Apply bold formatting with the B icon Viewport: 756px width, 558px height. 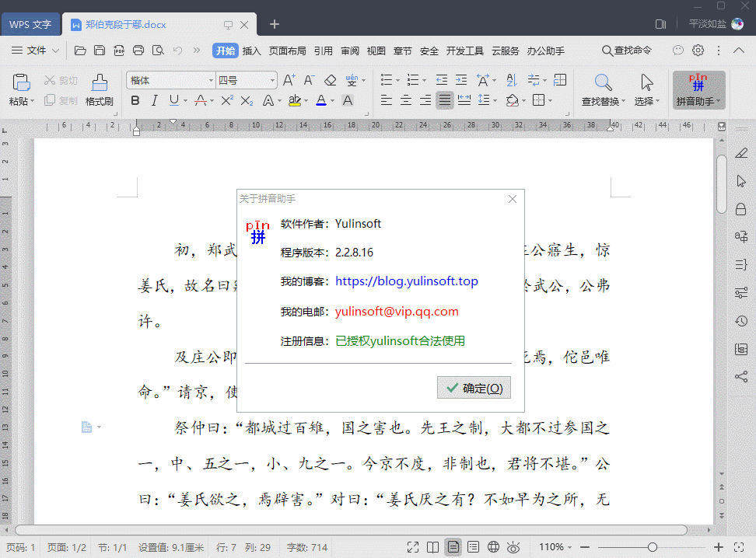pos(135,100)
